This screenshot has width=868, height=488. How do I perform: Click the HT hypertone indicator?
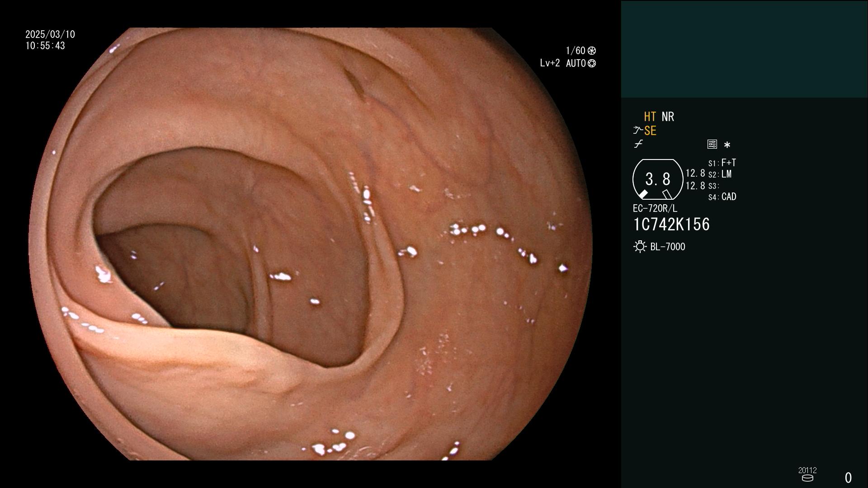(x=650, y=117)
